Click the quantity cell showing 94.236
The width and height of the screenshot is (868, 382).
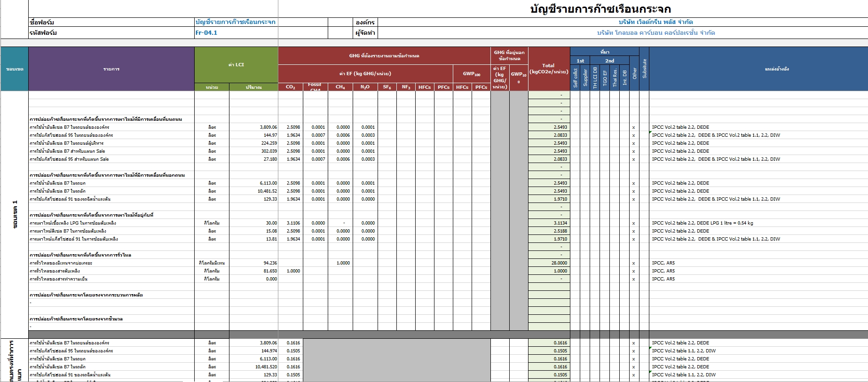coord(253,263)
